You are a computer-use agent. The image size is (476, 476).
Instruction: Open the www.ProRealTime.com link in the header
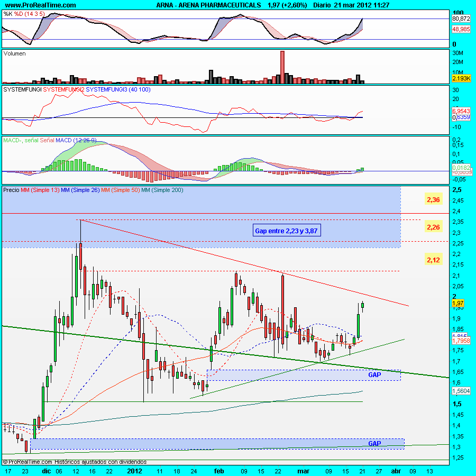pos(40,5)
